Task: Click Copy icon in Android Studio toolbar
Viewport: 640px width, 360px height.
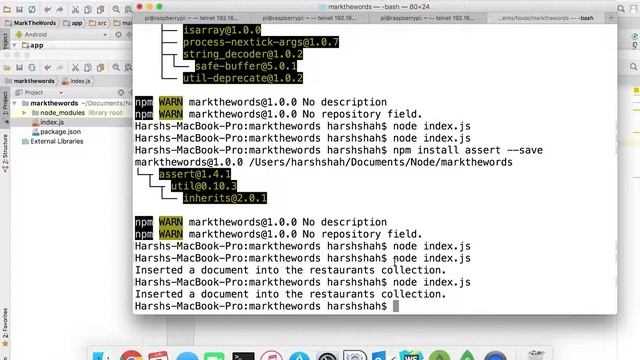Action: [x=88, y=9]
